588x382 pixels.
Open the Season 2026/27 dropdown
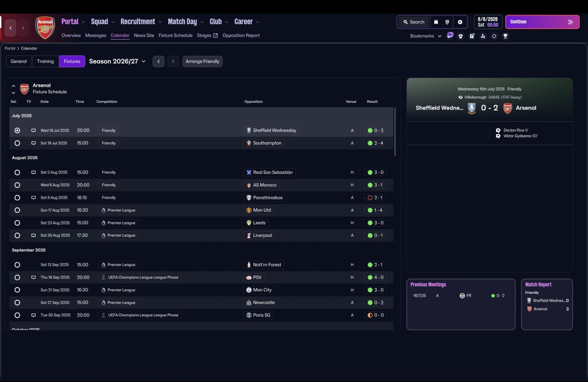[117, 61]
